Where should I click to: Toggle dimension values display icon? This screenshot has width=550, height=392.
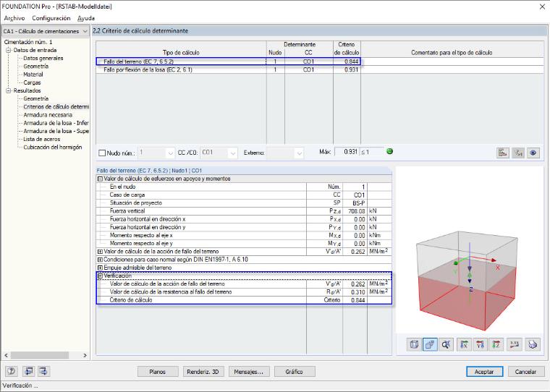tap(515, 345)
